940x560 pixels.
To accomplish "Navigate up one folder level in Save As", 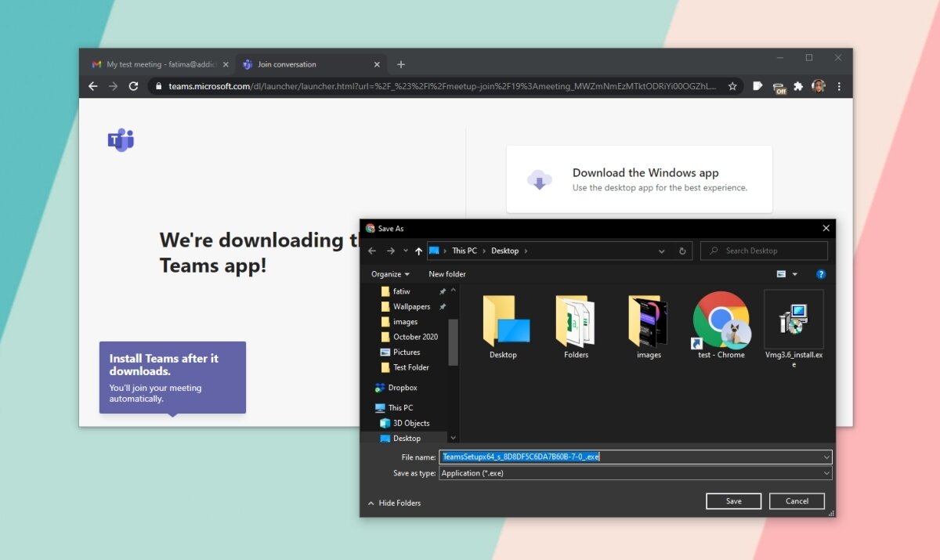I will point(418,251).
